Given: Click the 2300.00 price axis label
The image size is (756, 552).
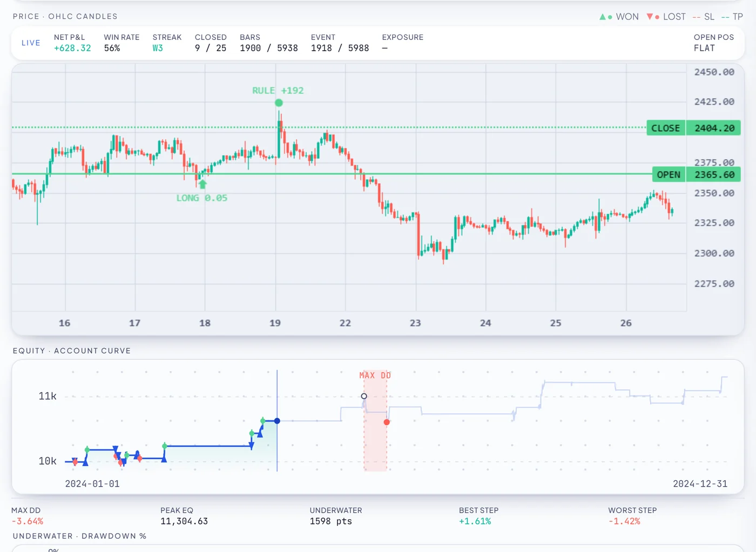Looking at the screenshot, I should click(x=714, y=253).
